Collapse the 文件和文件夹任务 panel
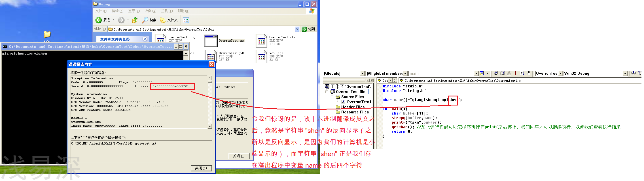Viewport: 644px width, 181px height. (x=145, y=39)
